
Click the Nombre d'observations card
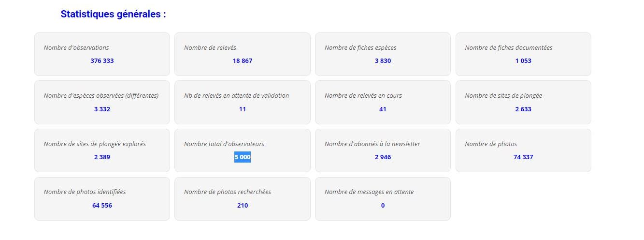pos(102,54)
